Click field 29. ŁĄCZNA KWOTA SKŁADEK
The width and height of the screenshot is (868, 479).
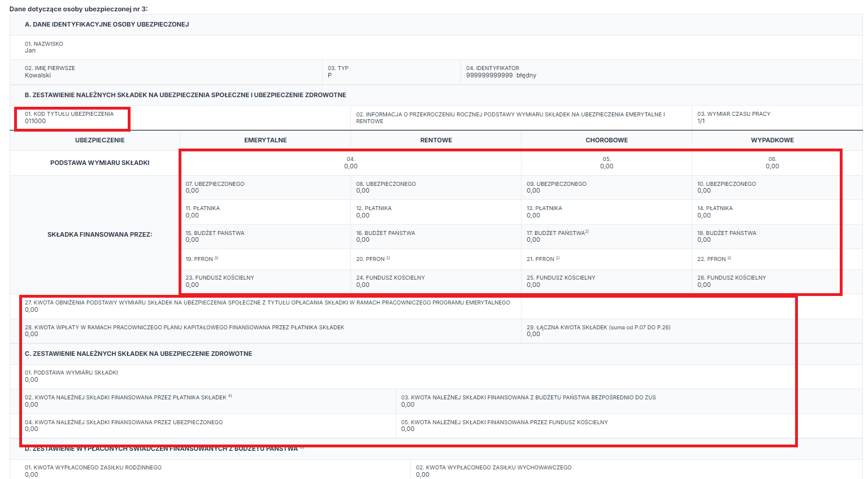pos(692,330)
